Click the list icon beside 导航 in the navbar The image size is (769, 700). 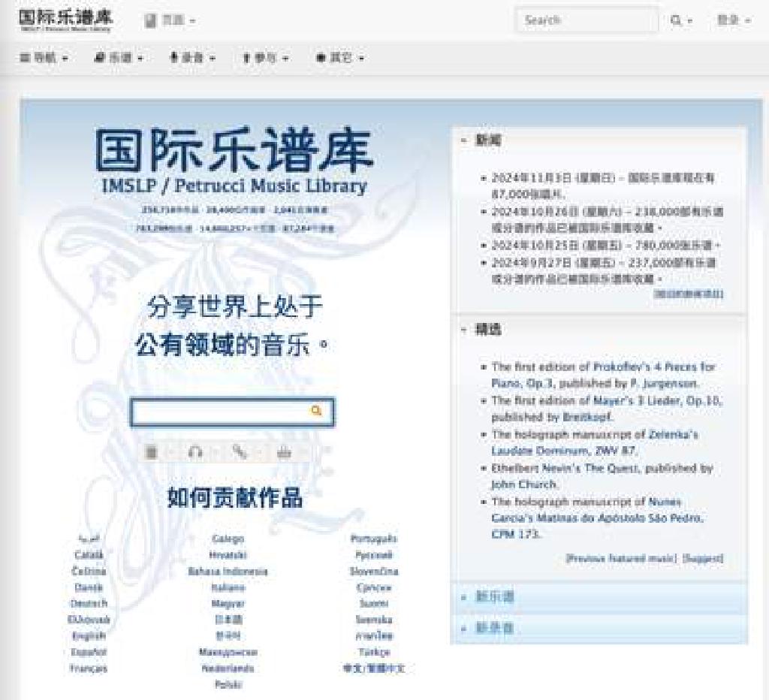coord(25,57)
